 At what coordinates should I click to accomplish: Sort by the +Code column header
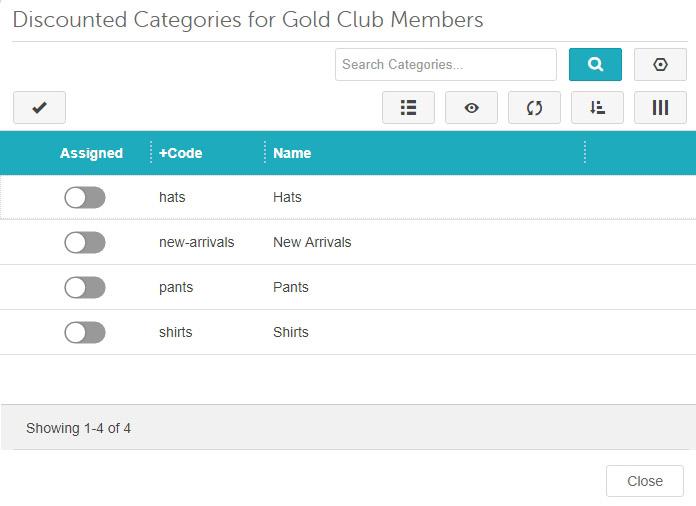coord(181,153)
